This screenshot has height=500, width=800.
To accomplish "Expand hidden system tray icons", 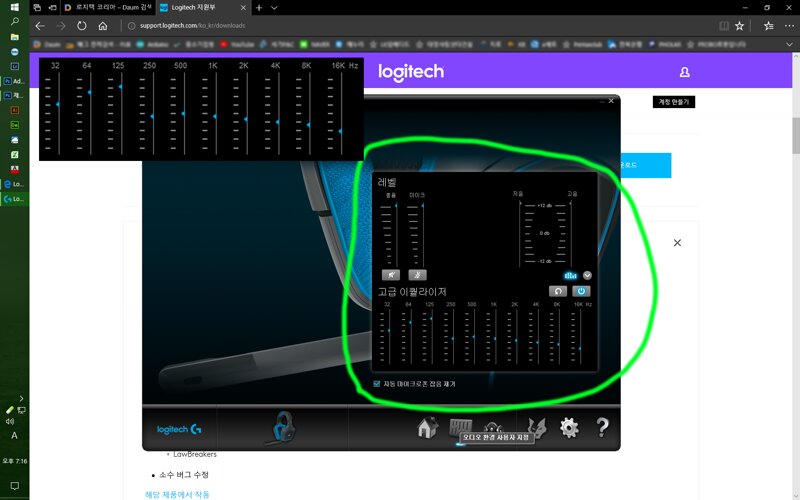I will click(x=21, y=398).
